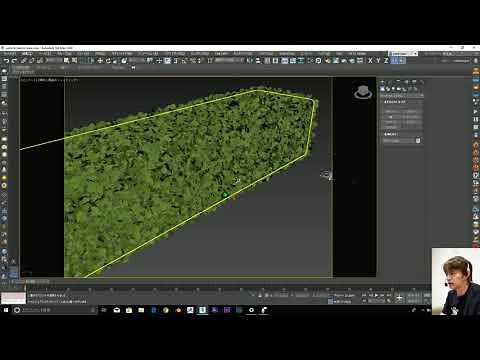
Task: Click the Cortana search box on taskbar
Action: (55, 310)
